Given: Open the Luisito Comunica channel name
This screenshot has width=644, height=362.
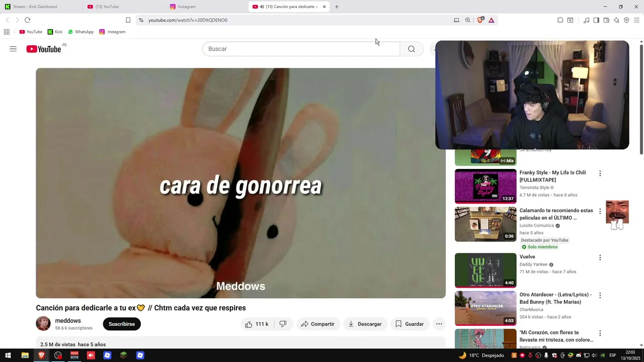Looking at the screenshot, I should [x=536, y=226].
